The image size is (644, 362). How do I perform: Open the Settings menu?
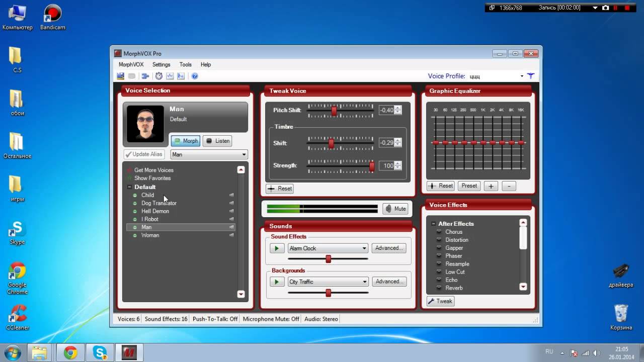coord(162,64)
